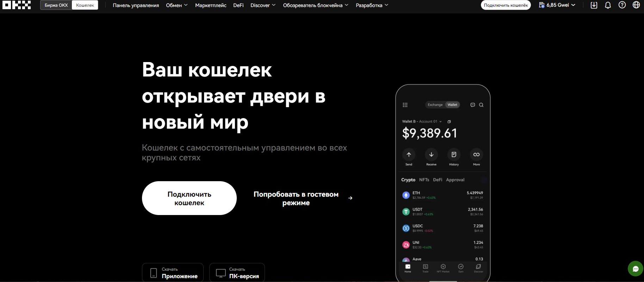Click the arrow next to guest mode

pyautogui.click(x=350, y=198)
